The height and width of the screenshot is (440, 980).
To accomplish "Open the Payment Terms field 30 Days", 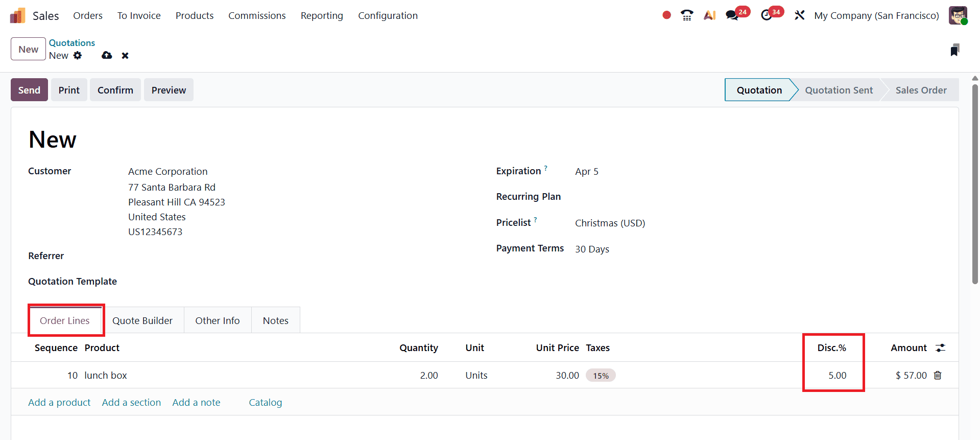I will 592,249.
